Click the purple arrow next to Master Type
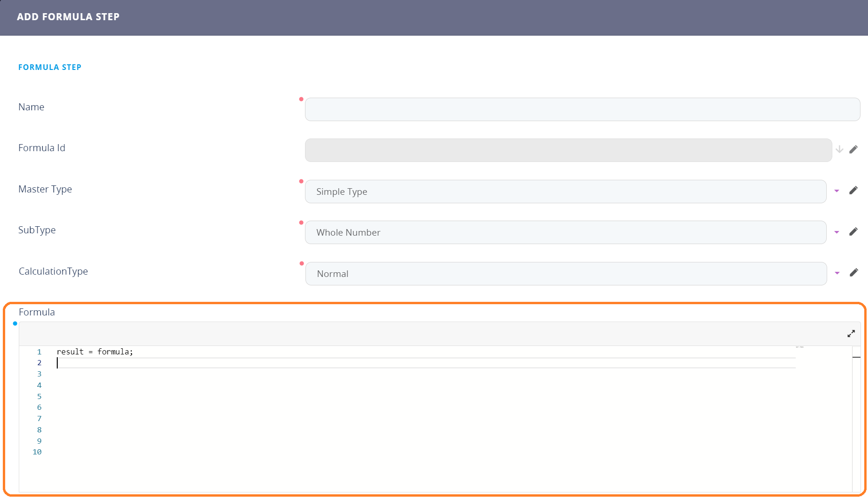The width and height of the screenshot is (868, 499). (x=837, y=191)
